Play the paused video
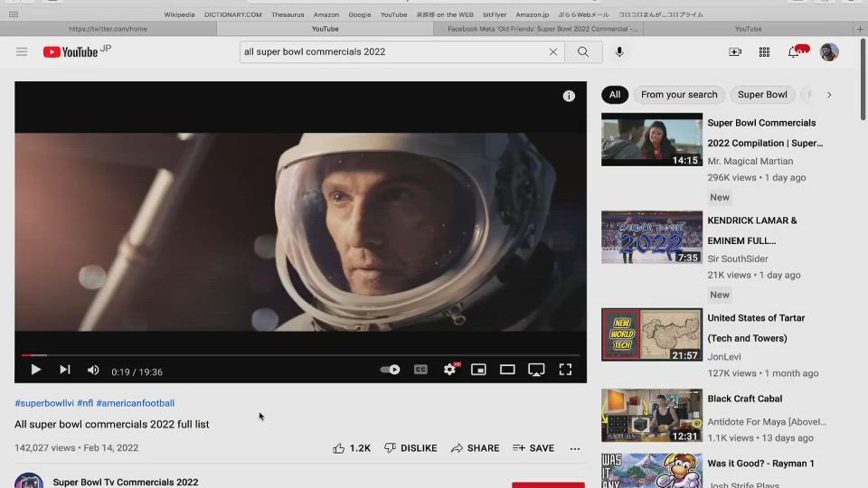Screen dimensions: 868x488 [x=35, y=370]
